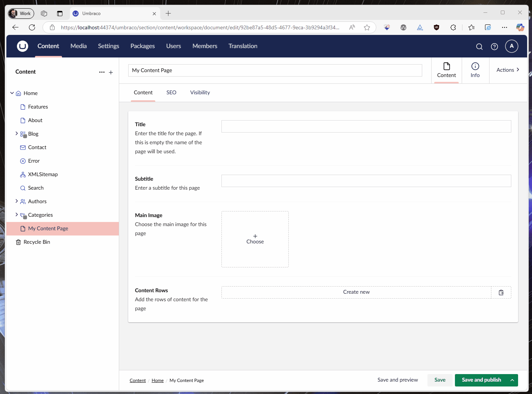Go to the Packages section

[x=142, y=46]
